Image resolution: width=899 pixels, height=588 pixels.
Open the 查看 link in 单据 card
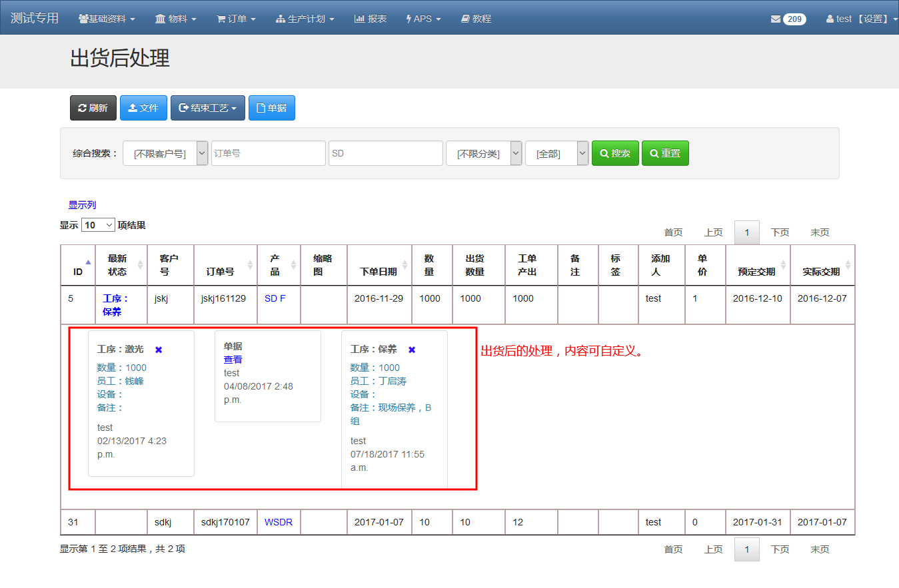[x=233, y=360]
